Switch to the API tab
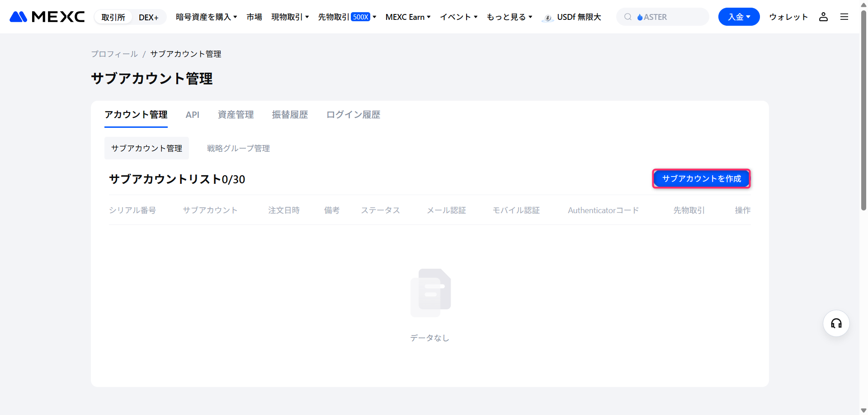This screenshot has width=868, height=415. [193, 115]
